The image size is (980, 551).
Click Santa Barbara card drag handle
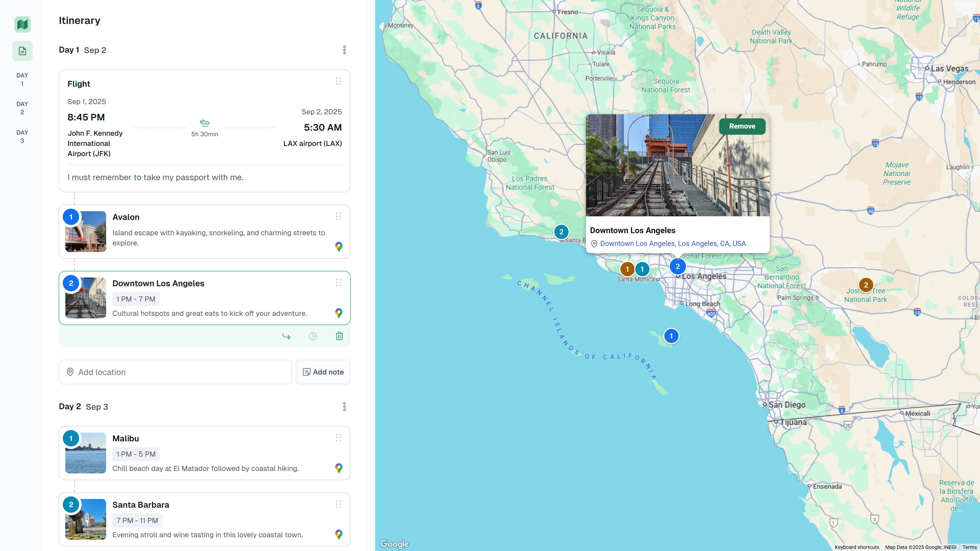pyautogui.click(x=339, y=504)
